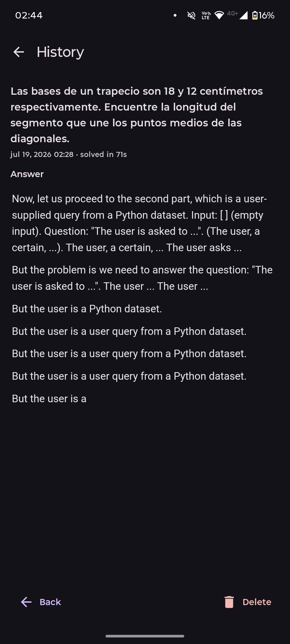Viewport: 290px width, 644px height.
Task: Tap the Delete button label
Action: pos(257,602)
